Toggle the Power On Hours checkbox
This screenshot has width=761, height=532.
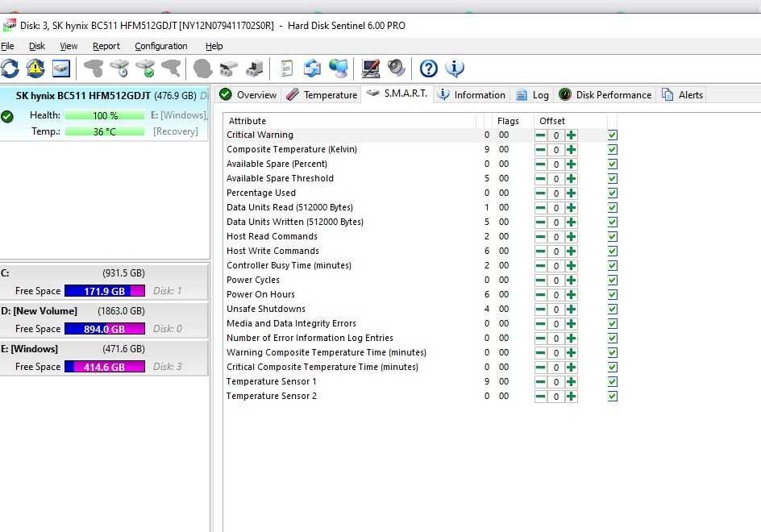click(x=613, y=295)
